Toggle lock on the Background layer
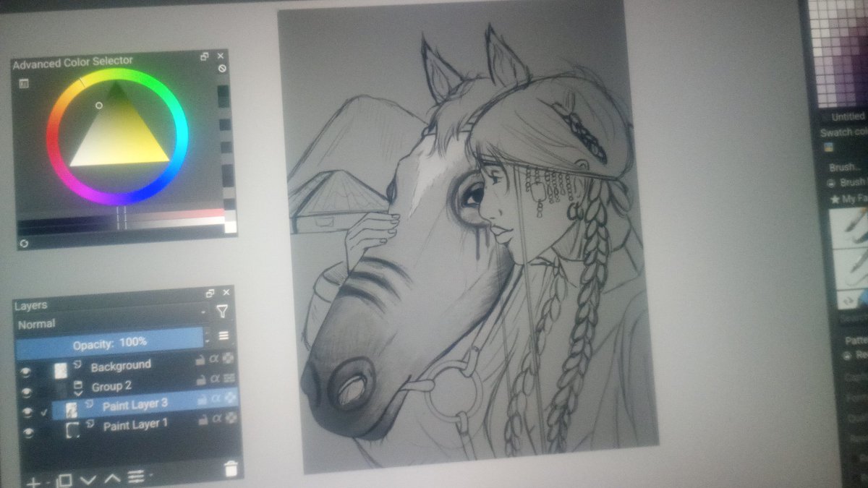The image size is (868, 488). tap(200, 359)
